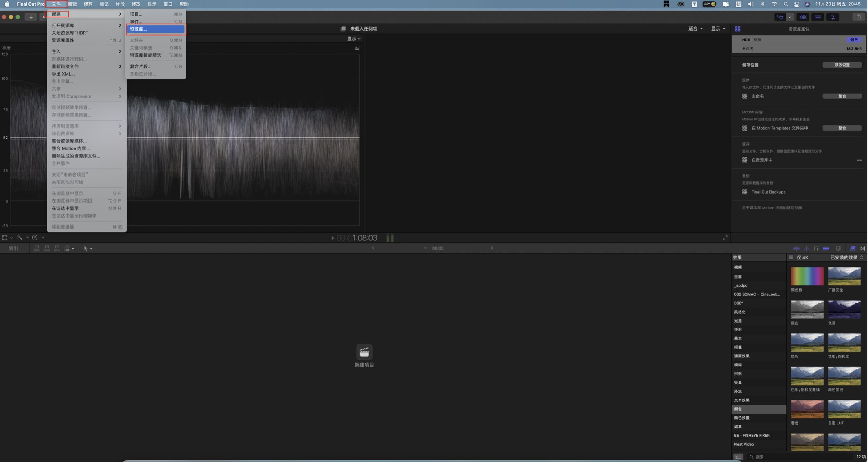
Task: Click the fullscreen viewer arrows icon
Action: tap(725, 238)
